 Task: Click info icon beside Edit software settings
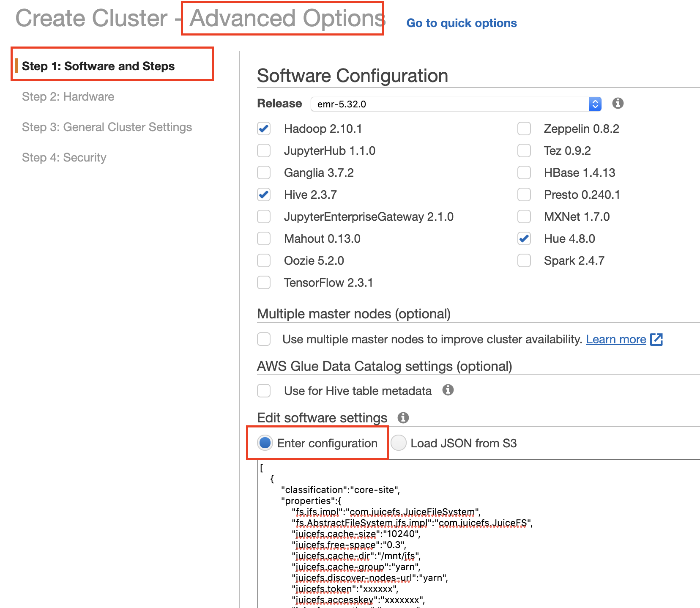click(x=403, y=418)
